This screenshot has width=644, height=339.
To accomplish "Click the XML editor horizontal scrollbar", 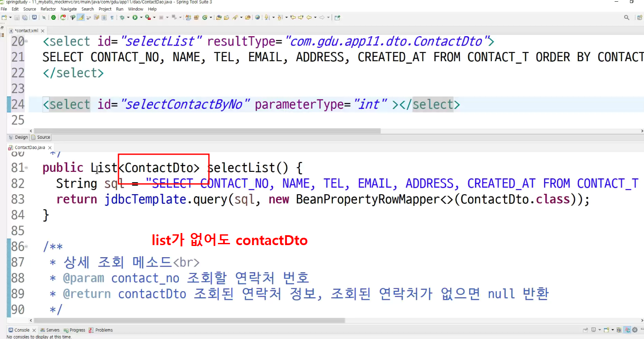I will [207, 131].
